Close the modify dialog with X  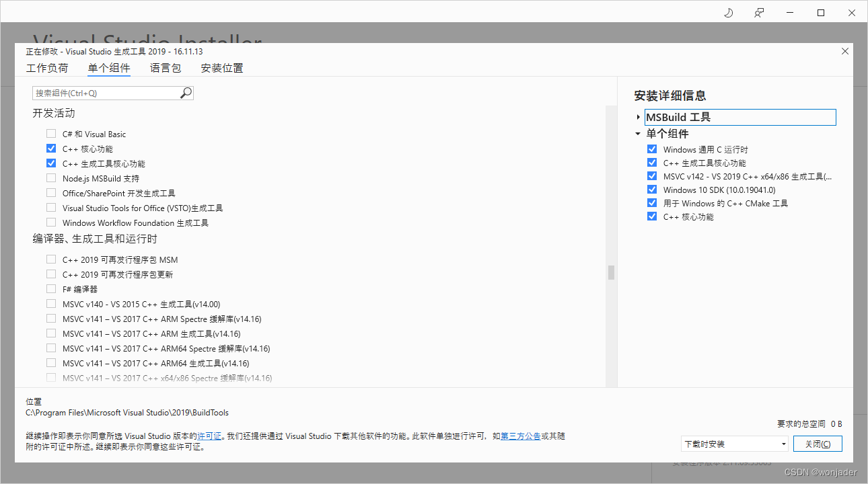pos(845,51)
